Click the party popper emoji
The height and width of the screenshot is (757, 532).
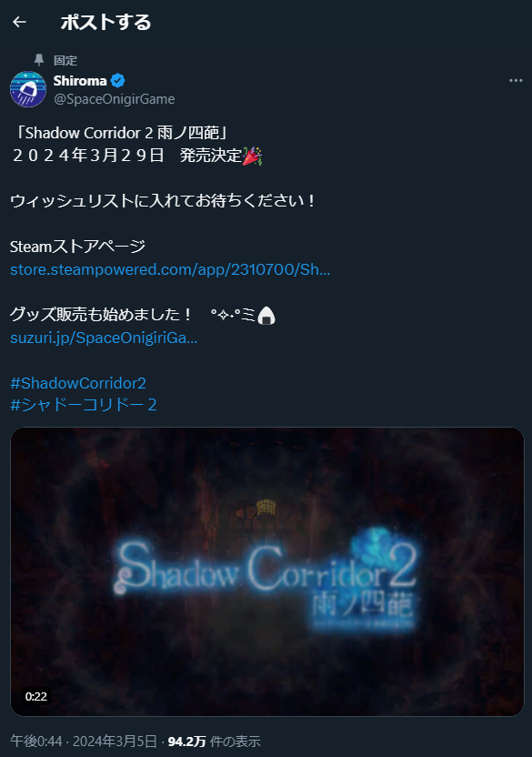252,156
